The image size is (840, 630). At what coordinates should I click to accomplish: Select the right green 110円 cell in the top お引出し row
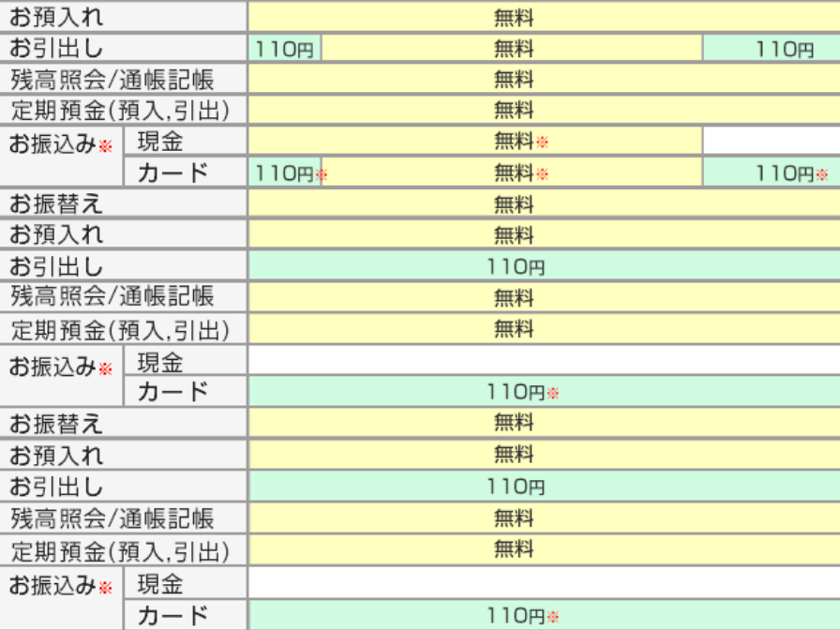pyautogui.click(x=771, y=48)
